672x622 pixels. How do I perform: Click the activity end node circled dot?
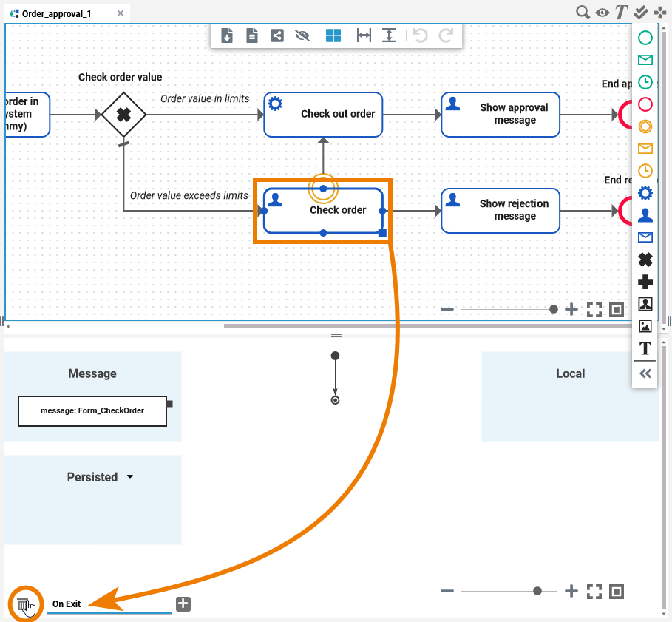pyautogui.click(x=335, y=400)
